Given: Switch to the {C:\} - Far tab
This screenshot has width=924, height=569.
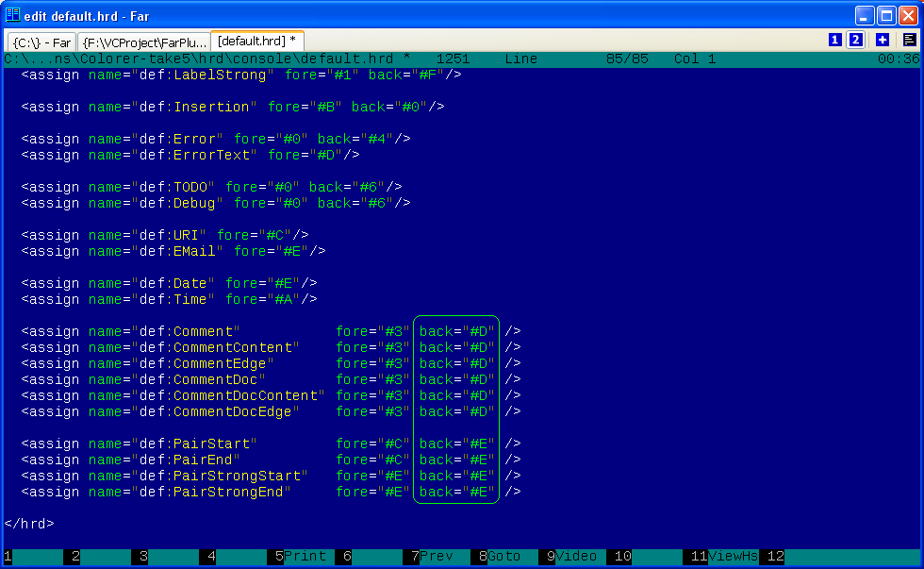Looking at the screenshot, I should (x=42, y=42).
